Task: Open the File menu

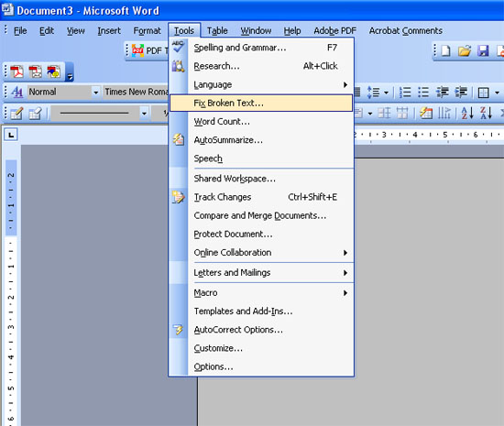Action: click(x=20, y=31)
